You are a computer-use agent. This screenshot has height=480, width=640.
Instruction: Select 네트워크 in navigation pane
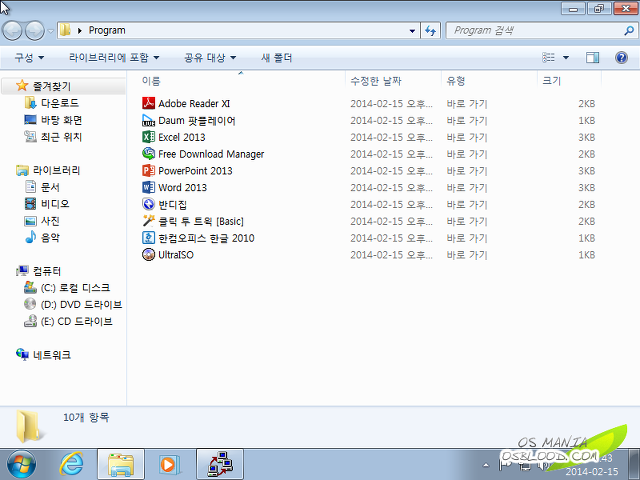coord(51,355)
